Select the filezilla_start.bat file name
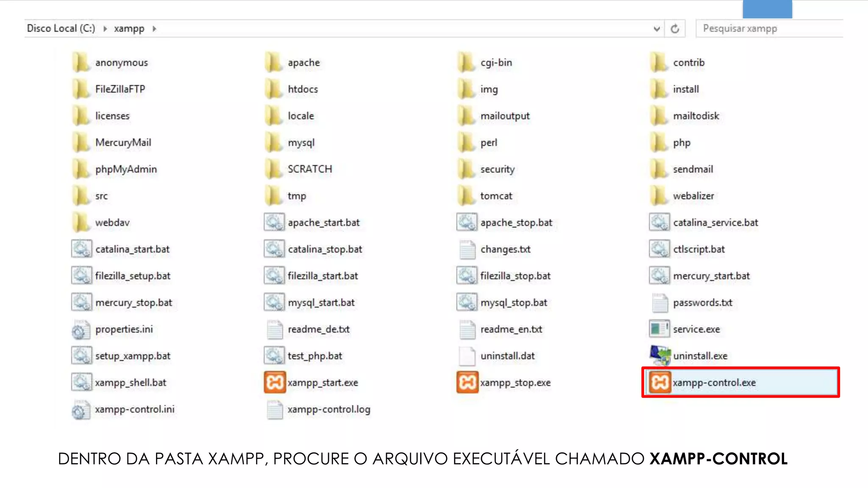Screen dimensions: 868x488 [x=323, y=276]
